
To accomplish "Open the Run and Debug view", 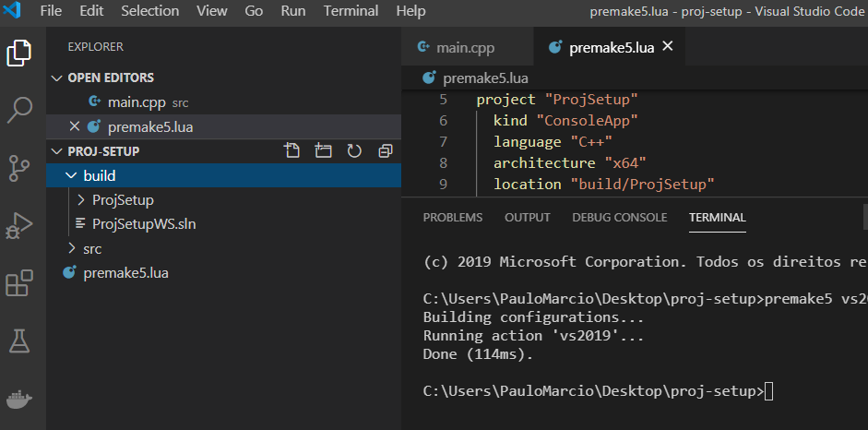I will click(x=19, y=225).
